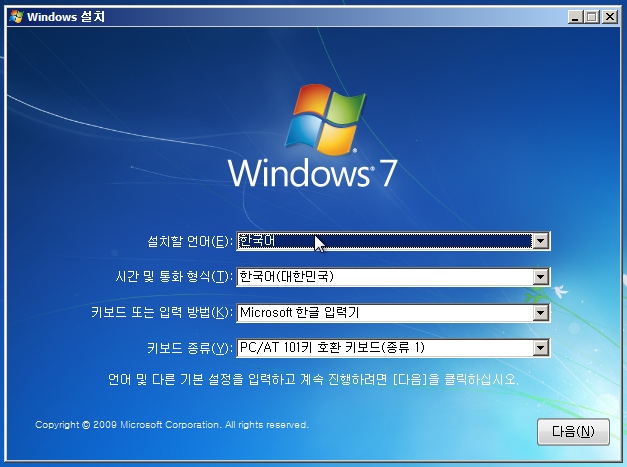Click the Windows 설치 title bar icon
This screenshot has width=627, height=467.
coord(17,17)
